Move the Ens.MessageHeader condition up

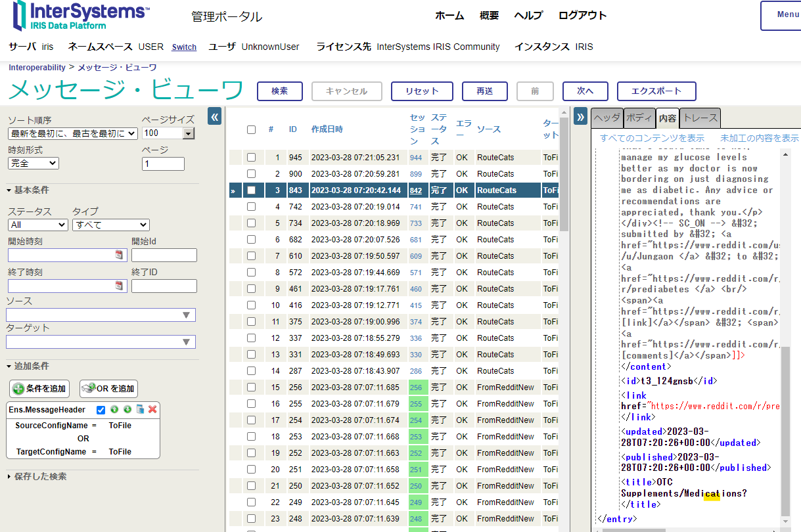[114, 410]
